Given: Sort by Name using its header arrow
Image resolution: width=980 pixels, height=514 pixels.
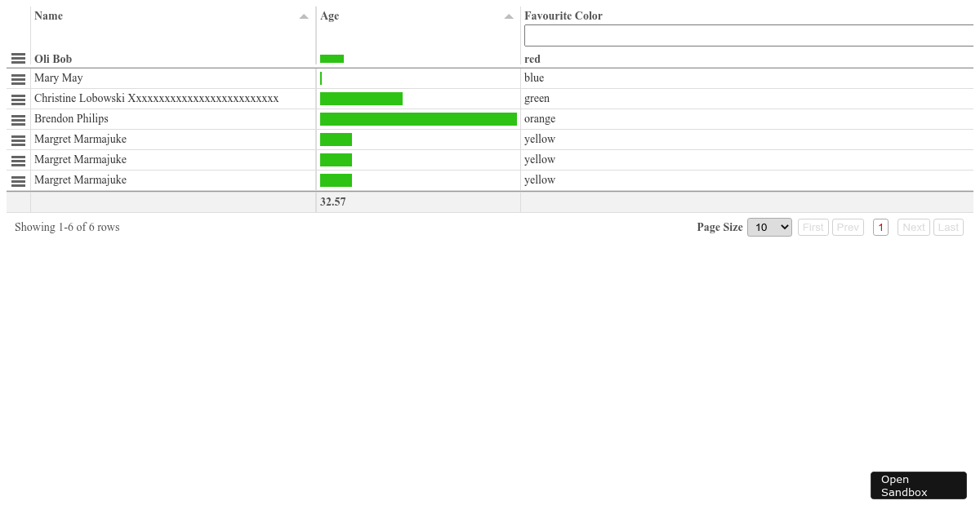Looking at the screenshot, I should point(304,16).
